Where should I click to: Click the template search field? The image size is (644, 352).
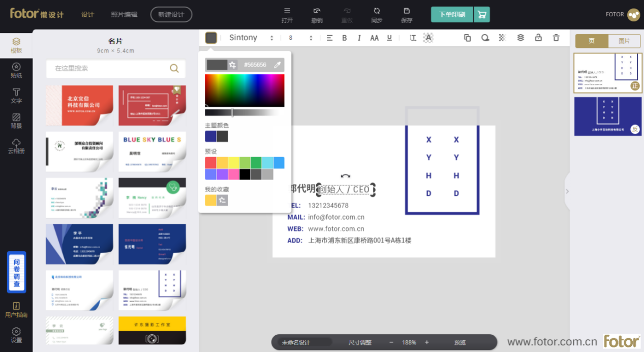click(x=109, y=68)
